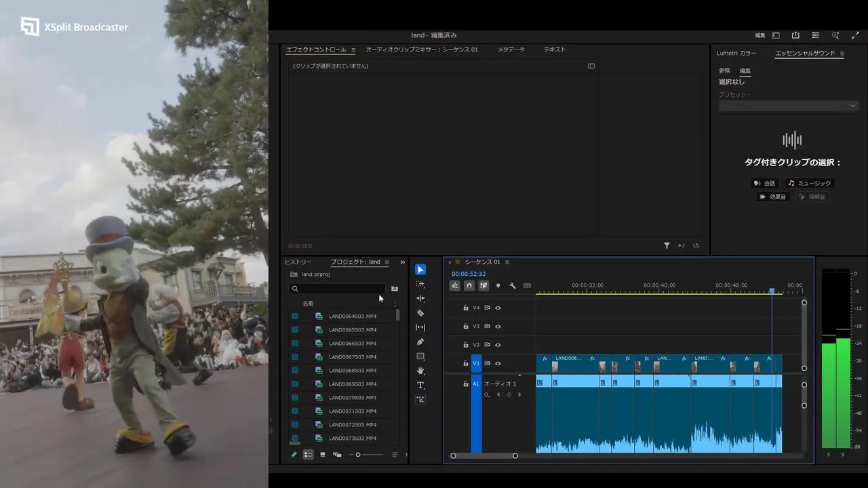Click the captions track options CC icon
This screenshot has width=868, height=488.
527,286
